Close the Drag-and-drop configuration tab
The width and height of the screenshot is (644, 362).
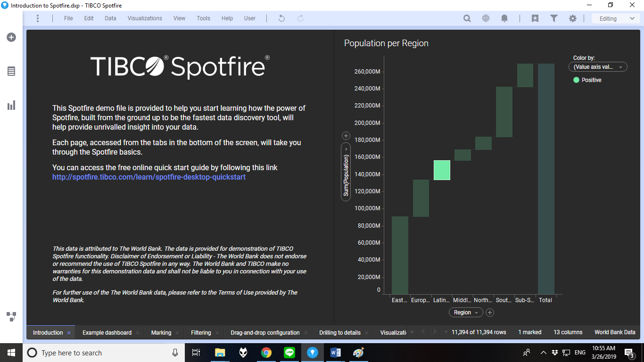click(x=306, y=333)
